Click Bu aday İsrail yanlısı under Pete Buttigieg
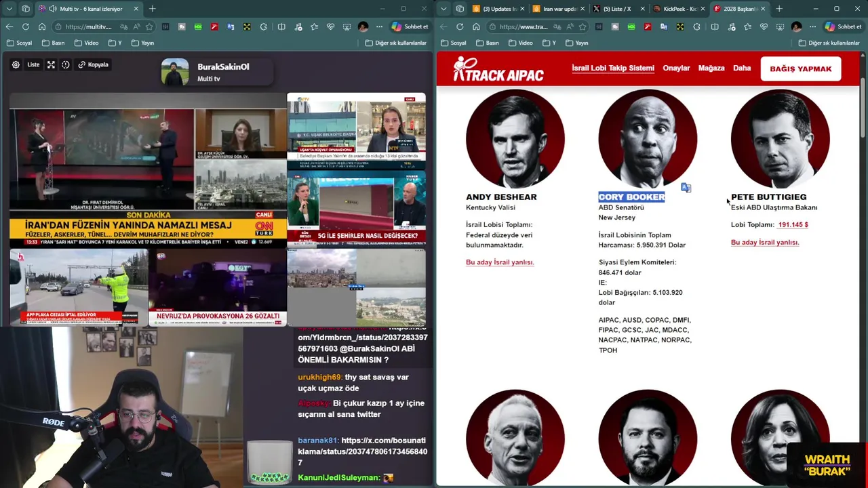The height and width of the screenshot is (488, 868). [765, 242]
